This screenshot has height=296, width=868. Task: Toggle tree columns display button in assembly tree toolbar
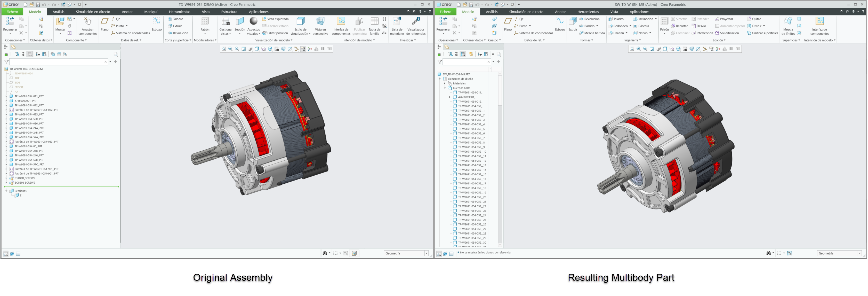(30, 54)
